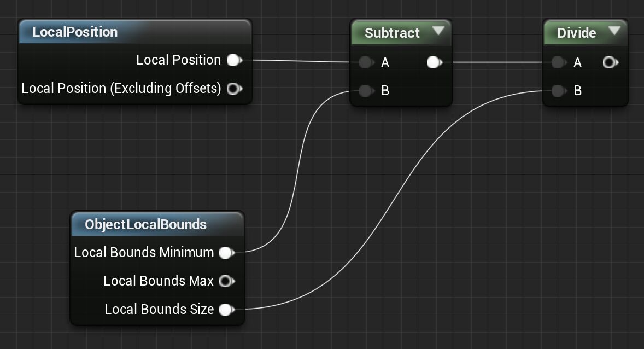The height and width of the screenshot is (349, 644).
Task: Select the Divide node's A input pin
Action: 559,62
